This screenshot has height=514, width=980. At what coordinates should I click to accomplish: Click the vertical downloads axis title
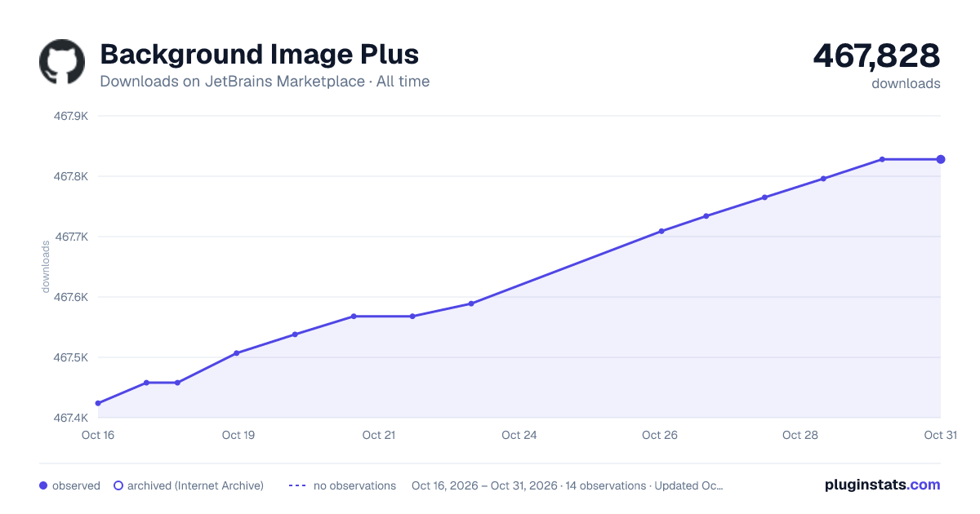46,267
